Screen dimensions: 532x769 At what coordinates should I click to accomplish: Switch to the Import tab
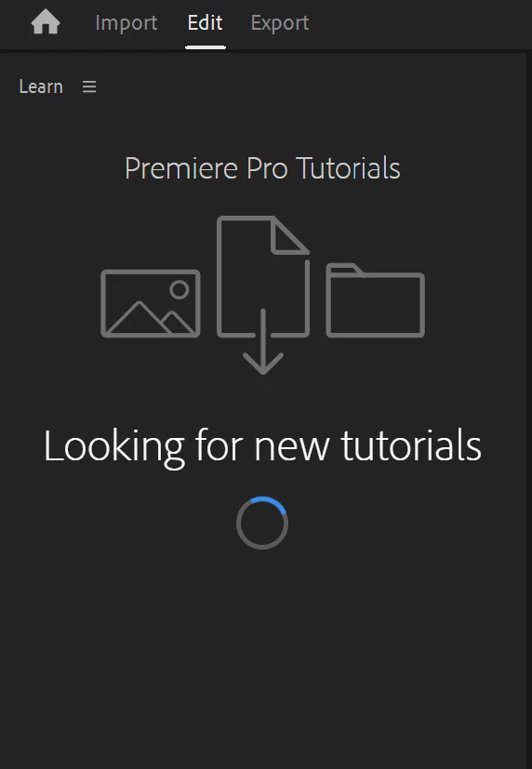tap(126, 22)
